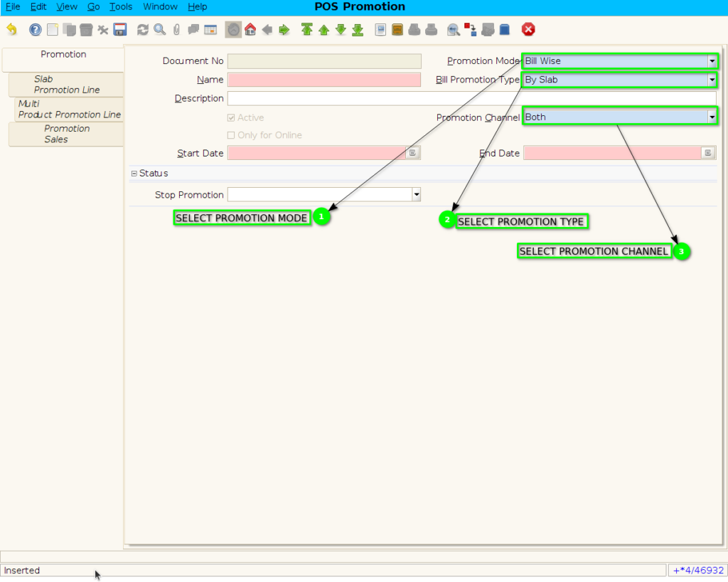Click the Description input field
Image resolution: width=728 pixels, height=582 pixels.
pyautogui.click(x=472, y=98)
